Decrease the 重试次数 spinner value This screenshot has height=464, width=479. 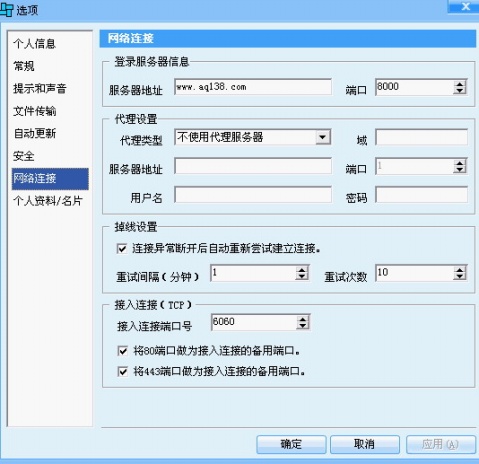coord(460,277)
